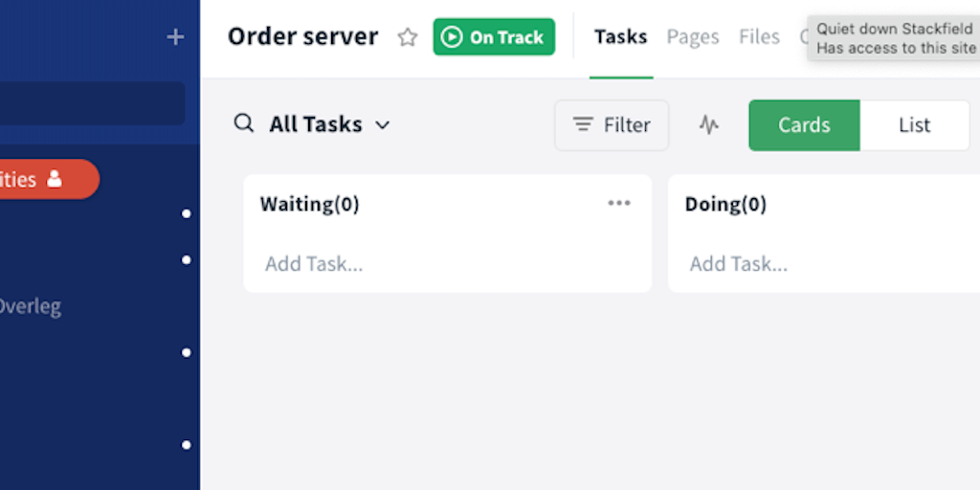Go to the Files tab
The height and width of the screenshot is (490, 980).
(x=759, y=37)
